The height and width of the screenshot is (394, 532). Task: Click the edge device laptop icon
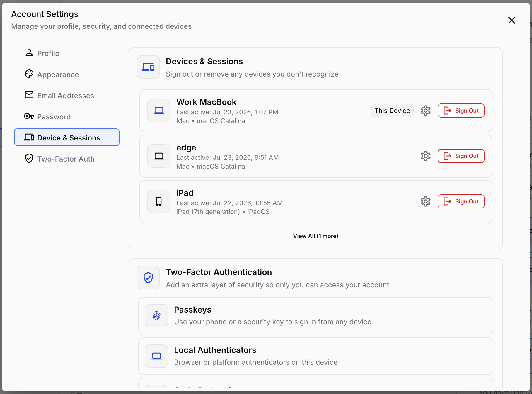click(159, 156)
